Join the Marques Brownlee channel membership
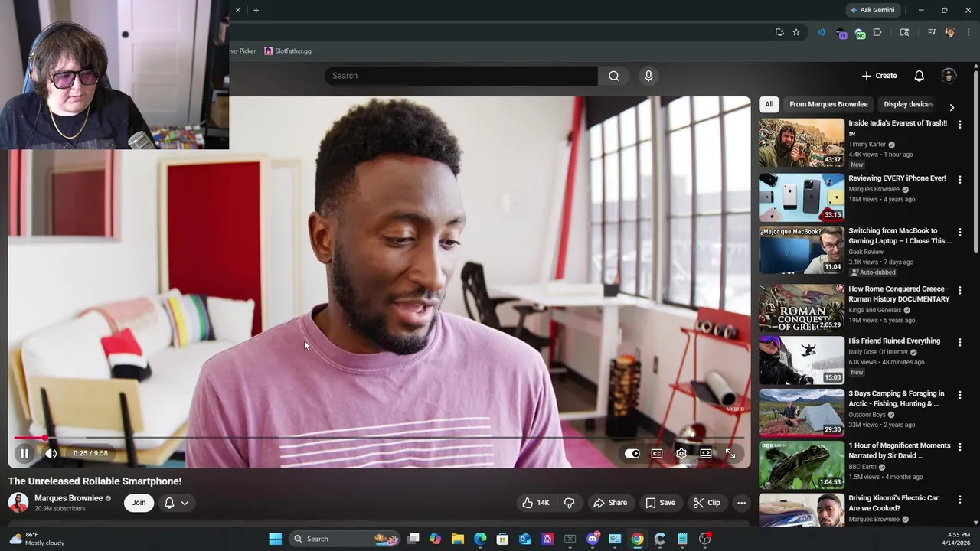The image size is (980, 551). coord(139,503)
